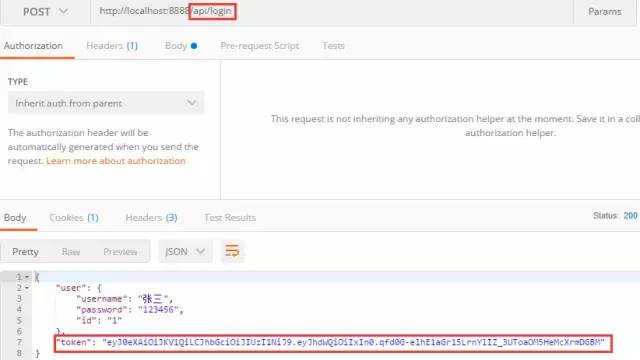Collapse the "user" object on line 2
Image resolution: width=640 pixels, height=360 pixels.
[x=27, y=288]
